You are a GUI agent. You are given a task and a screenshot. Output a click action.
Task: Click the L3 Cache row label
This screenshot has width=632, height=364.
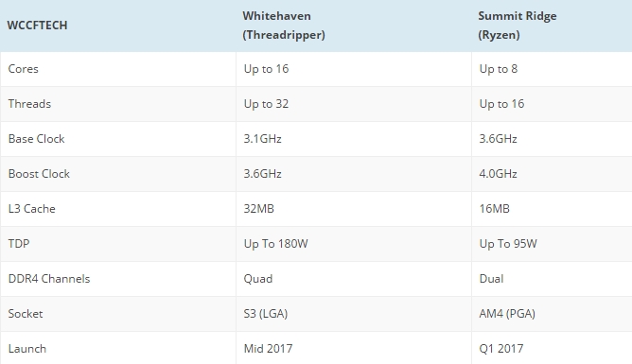coord(31,209)
